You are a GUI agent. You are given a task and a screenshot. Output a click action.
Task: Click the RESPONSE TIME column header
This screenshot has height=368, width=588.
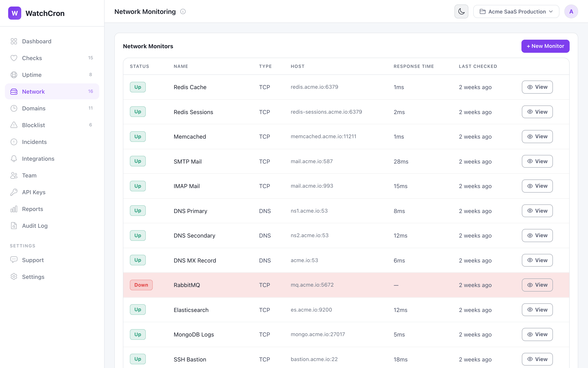(414, 66)
